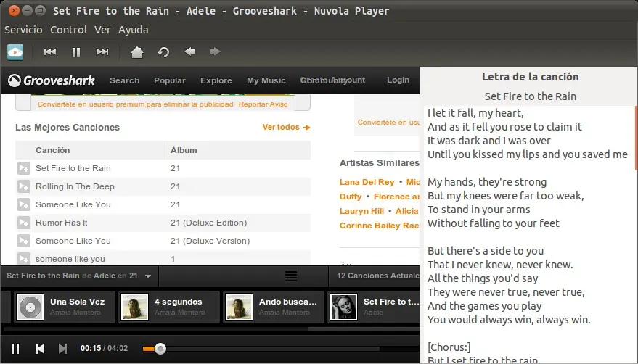The width and height of the screenshot is (638, 364).
Task: Click the Login link
Action: coord(398,80)
